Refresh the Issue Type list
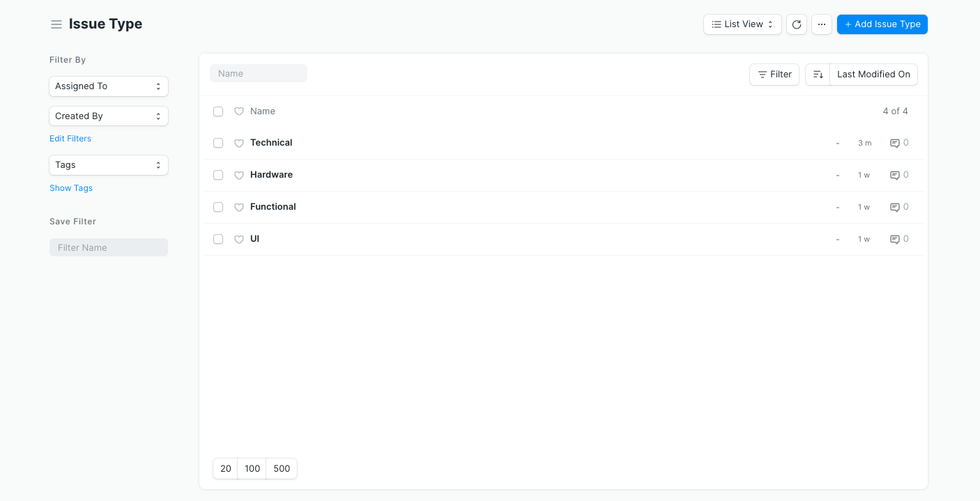This screenshot has height=501, width=980. [797, 24]
